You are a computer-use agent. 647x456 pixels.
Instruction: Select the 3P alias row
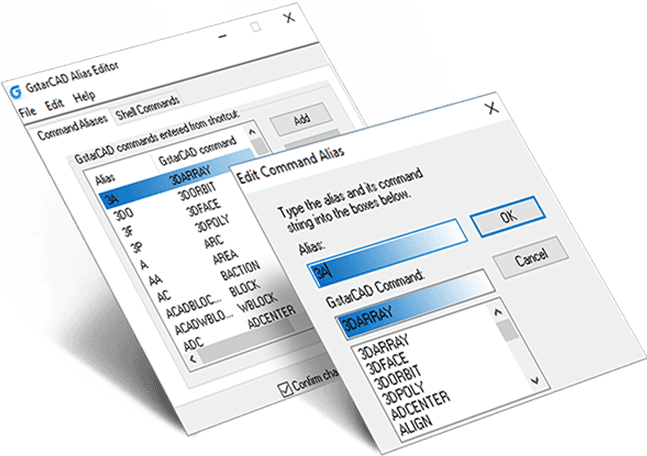click(x=137, y=248)
